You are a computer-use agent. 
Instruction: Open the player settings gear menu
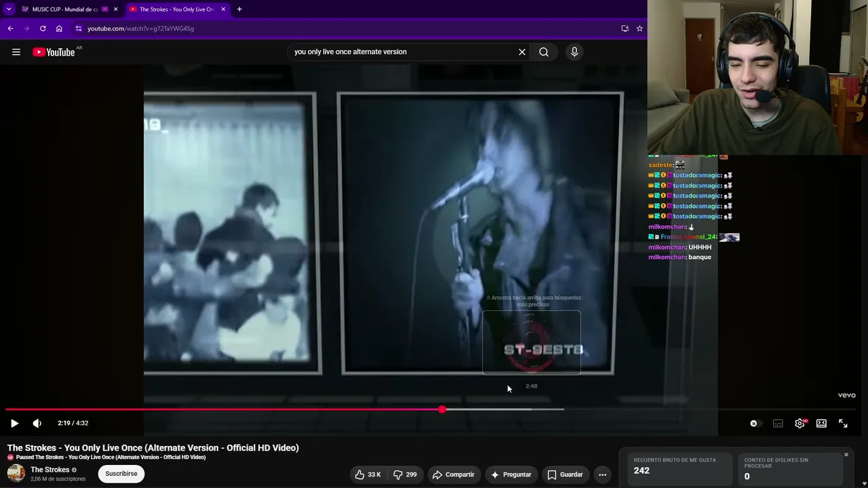[x=800, y=423]
